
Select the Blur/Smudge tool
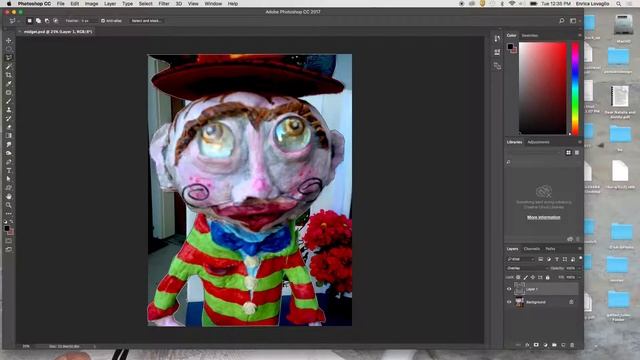tap(9, 144)
